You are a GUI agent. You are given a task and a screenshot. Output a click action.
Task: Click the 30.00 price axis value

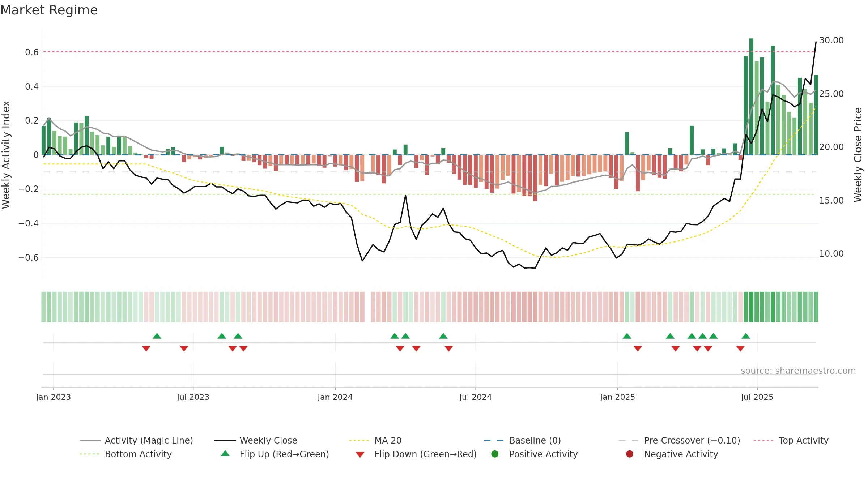(x=831, y=40)
